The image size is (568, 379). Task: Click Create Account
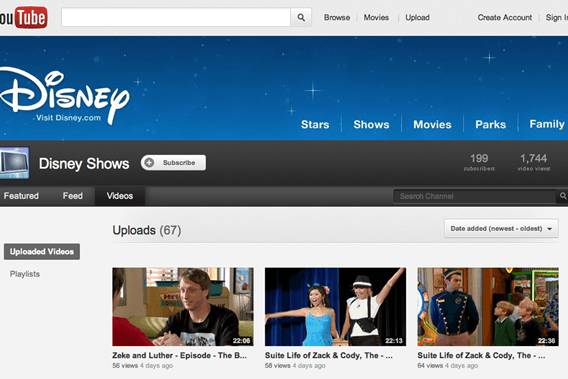pos(505,17)
